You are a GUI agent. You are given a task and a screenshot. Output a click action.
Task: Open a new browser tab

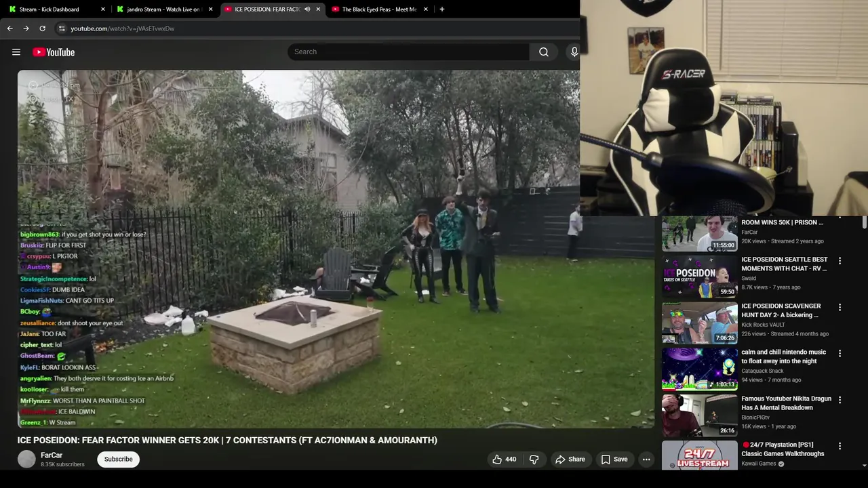[x=442, y=9]
